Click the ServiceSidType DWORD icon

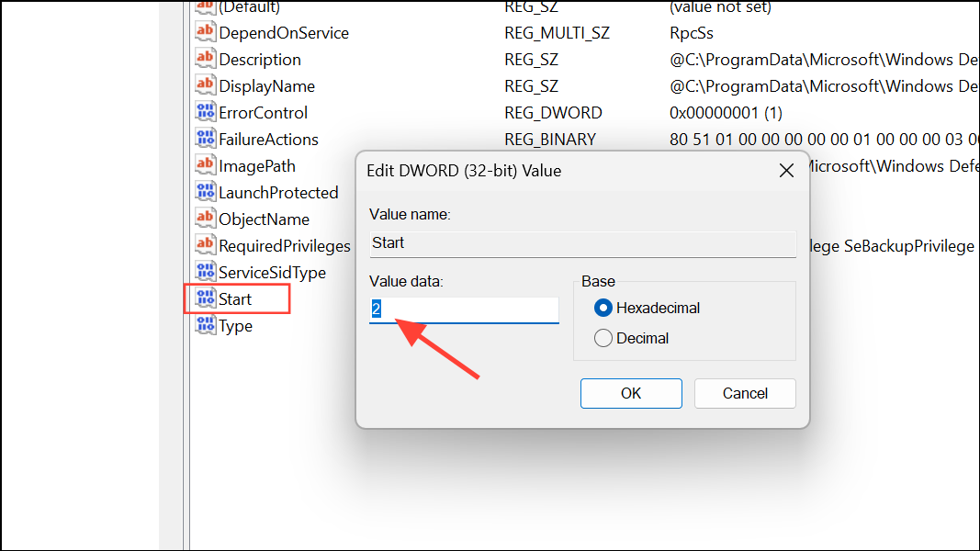204,271
